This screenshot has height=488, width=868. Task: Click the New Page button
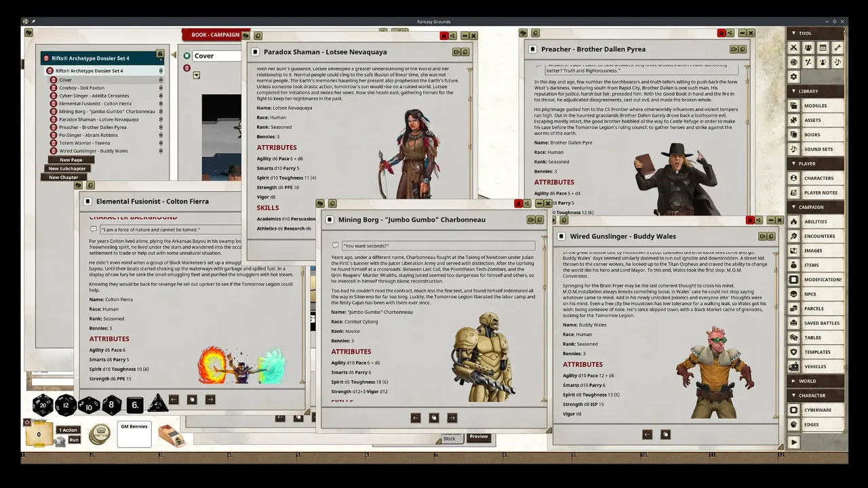point(71,160)
